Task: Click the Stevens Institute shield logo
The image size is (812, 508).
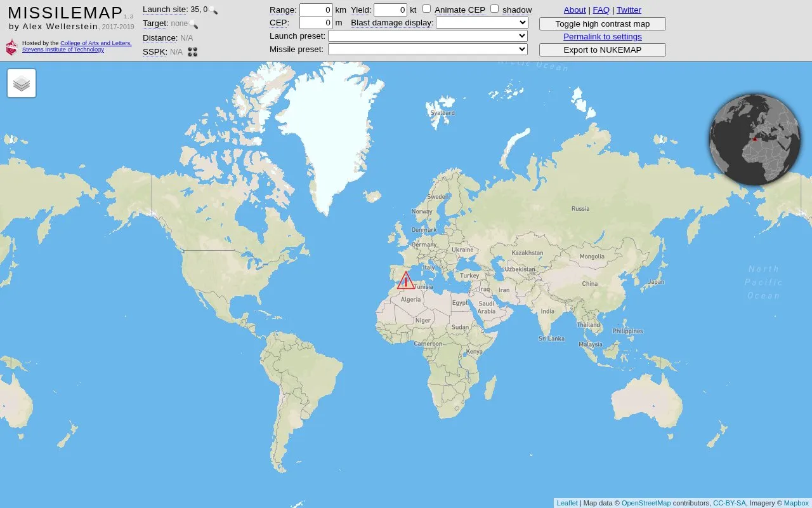Action: (11, 47)
